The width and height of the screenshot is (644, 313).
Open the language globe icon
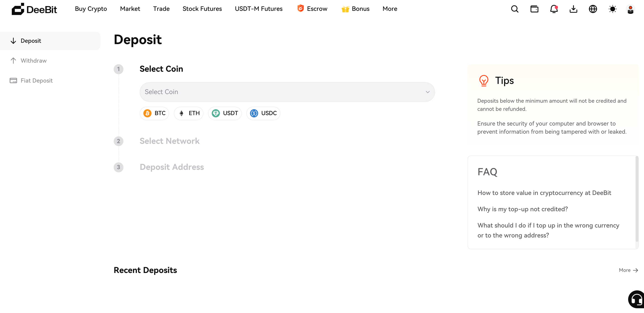point(593,9)
